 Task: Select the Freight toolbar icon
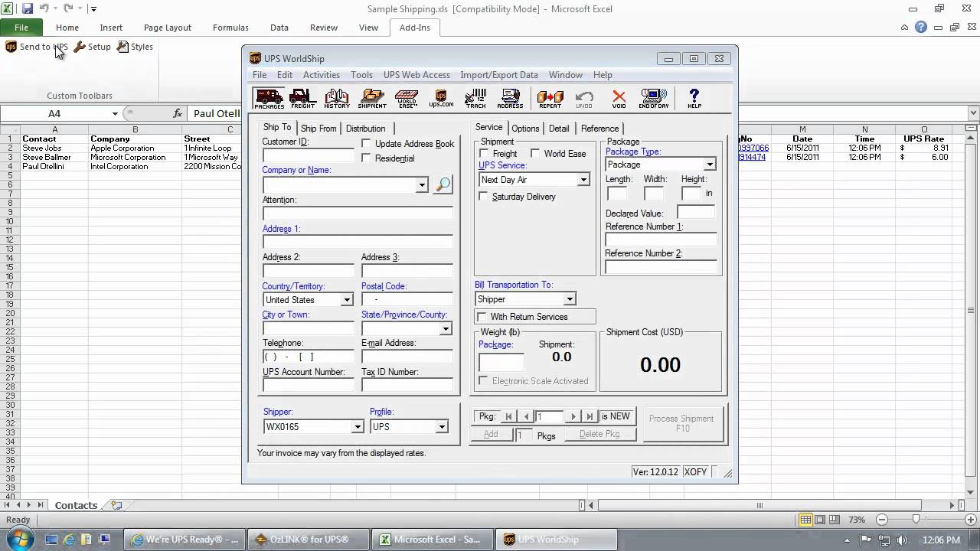tap(302, 98)
